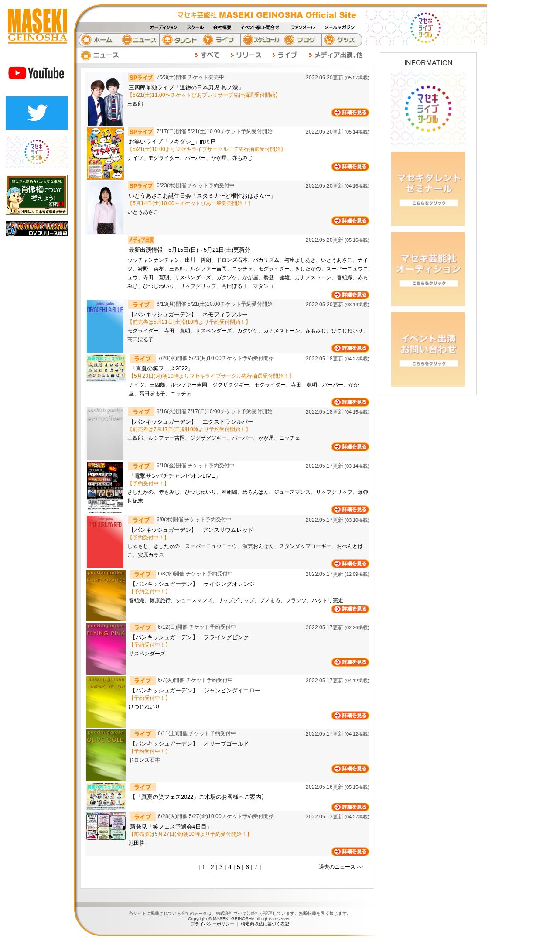This screenshot has height=945, width=560.
Task: Click the フキダシ poster thumbnail
Action: [x=105, y=154]
